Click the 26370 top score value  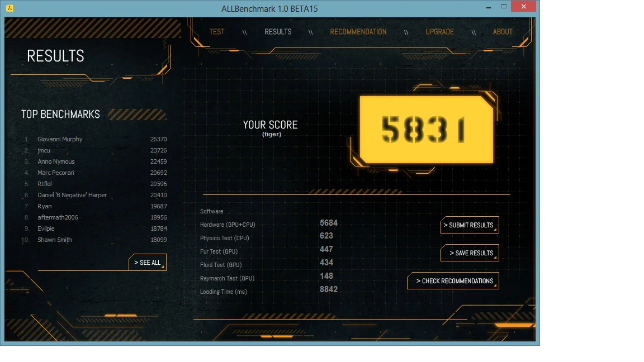(159, 139)
